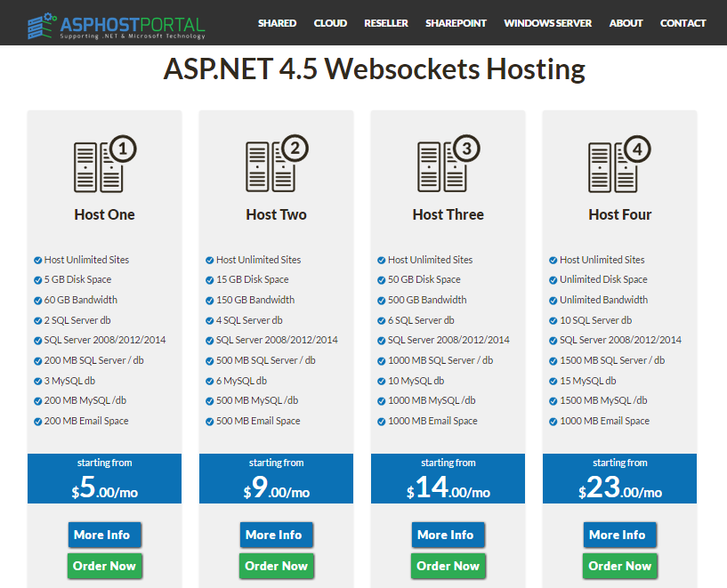Click the 1000 MB SQL Server / db text
The image size is (727, 588).
(440, 360)
